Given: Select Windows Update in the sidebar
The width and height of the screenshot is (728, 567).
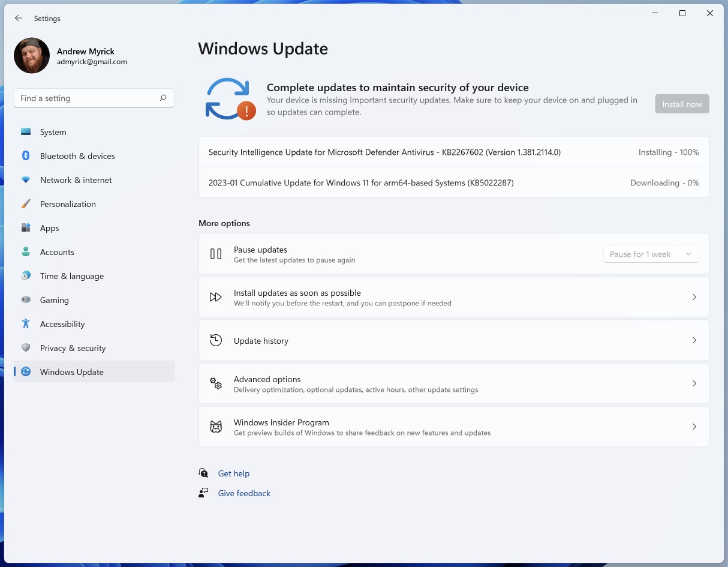Looking at the screenshot, I should [x=94, y=372].
